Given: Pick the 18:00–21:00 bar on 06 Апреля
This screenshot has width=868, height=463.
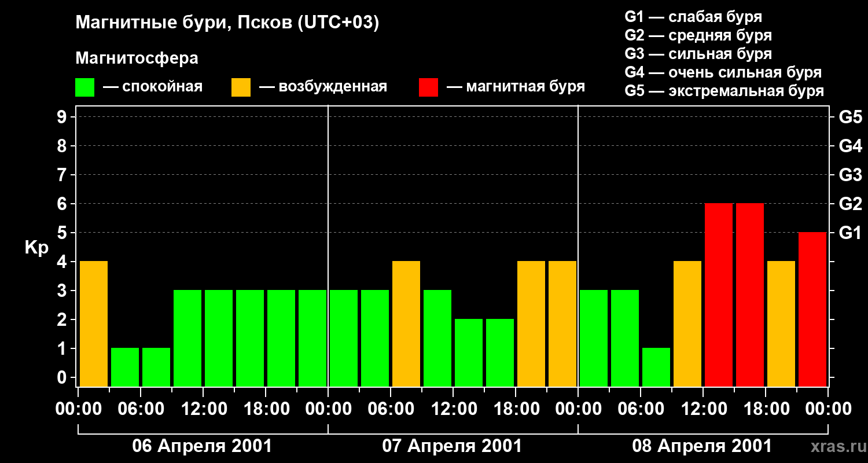Looking at the screenshot, I should point(281,338).
